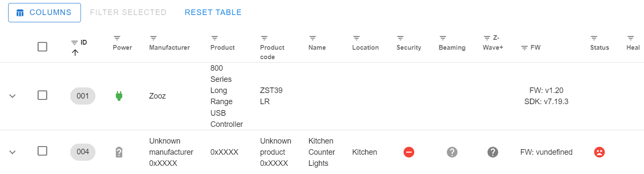Open the filter icon above Location column

[356, 38]
